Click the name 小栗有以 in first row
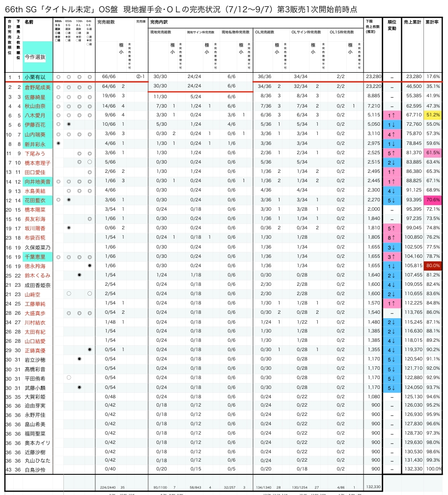 click(35, 77)
